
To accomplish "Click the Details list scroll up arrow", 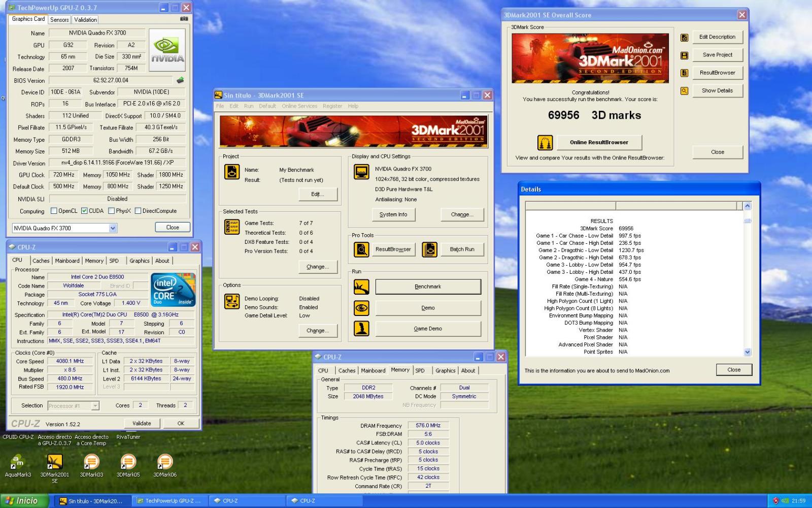I will click(x=747, y=206).
